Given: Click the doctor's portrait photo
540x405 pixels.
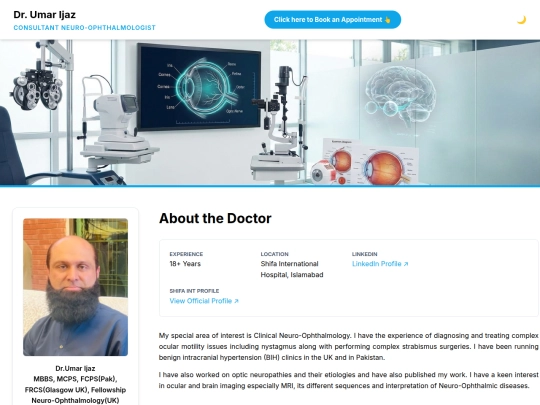Looking at the screenshot, I should coord(75,287).
